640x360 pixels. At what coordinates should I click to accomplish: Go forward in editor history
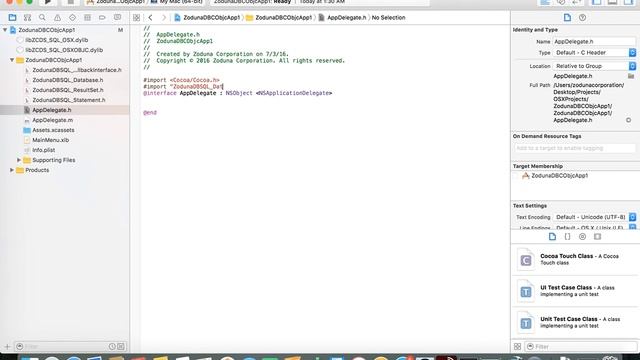pyautogui.click(x=164, y=18)
